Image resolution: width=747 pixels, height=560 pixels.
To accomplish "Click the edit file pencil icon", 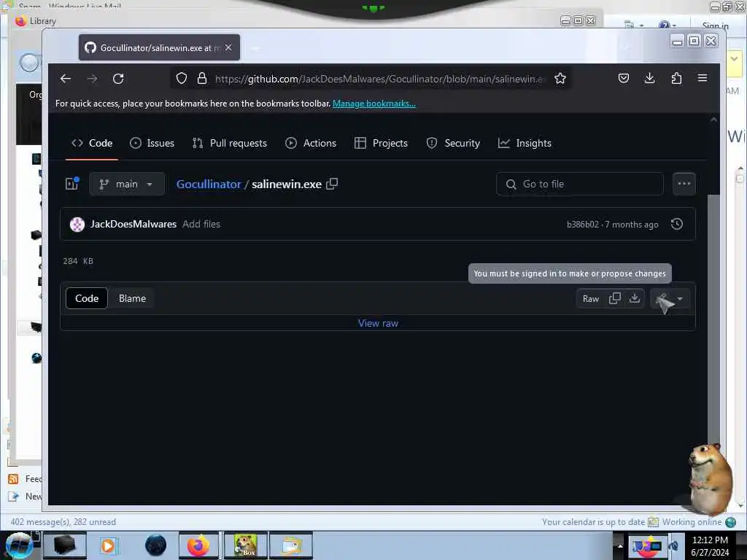I will click(662, 299).
